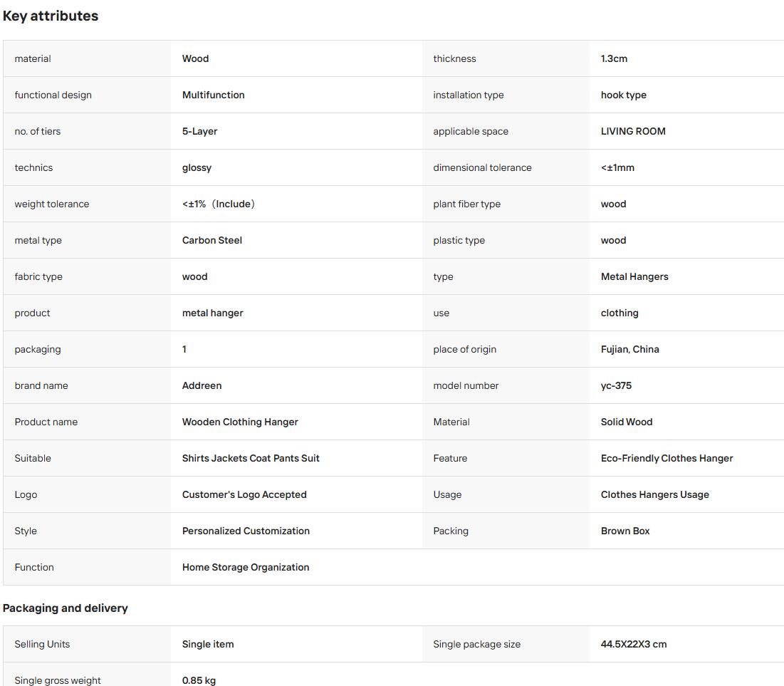
Task: Select the hook type installation value
Action: [624, 95]
